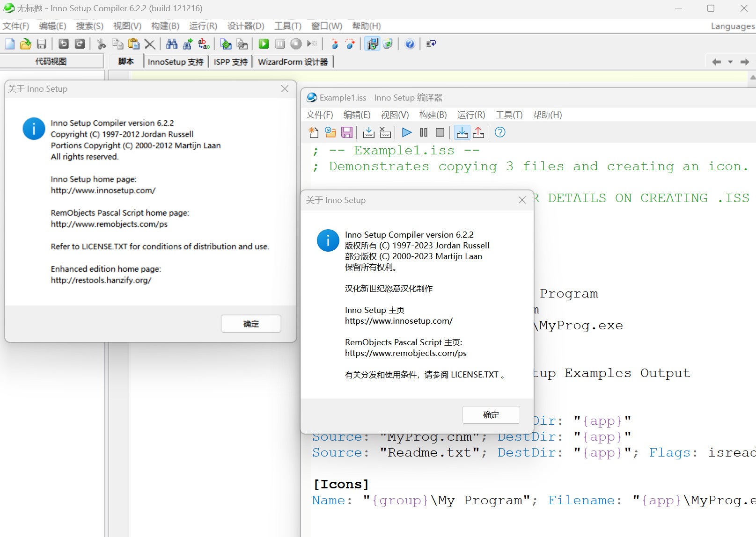Click the round stop icon in main toolbar
Screen dimensions: 756x537
(x=296, y=44)
